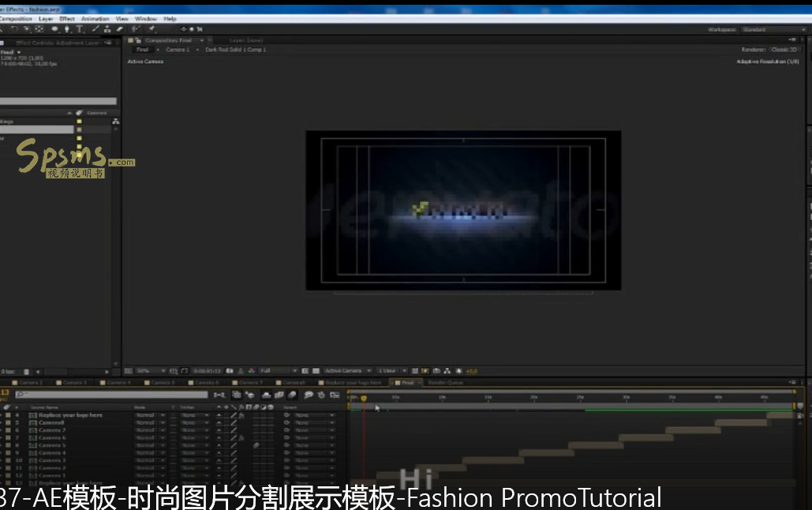This screenshot has height=510, width=812.
Task: Enable Frame Blending for the timeline
Action: tap(279, 395)
